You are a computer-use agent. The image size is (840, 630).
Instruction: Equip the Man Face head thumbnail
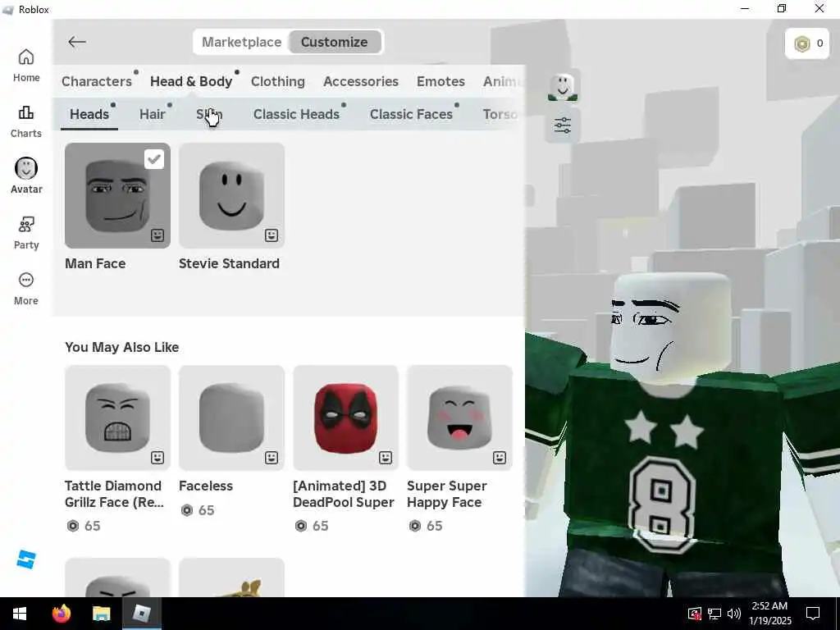tap(118, 195)
